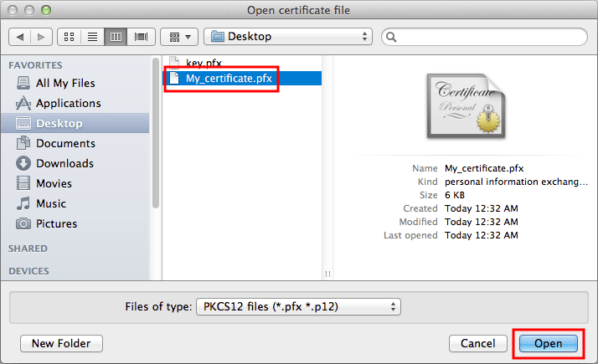Click the Desktop sidebar icon
The height and width of the screenshot is (364, 598).
pos(23,123)
